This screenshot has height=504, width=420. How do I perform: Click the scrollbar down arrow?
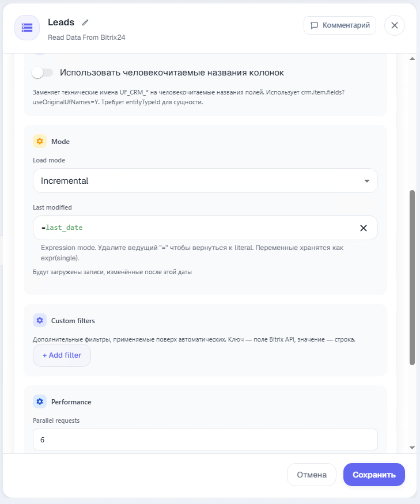[x=412, y=448]
